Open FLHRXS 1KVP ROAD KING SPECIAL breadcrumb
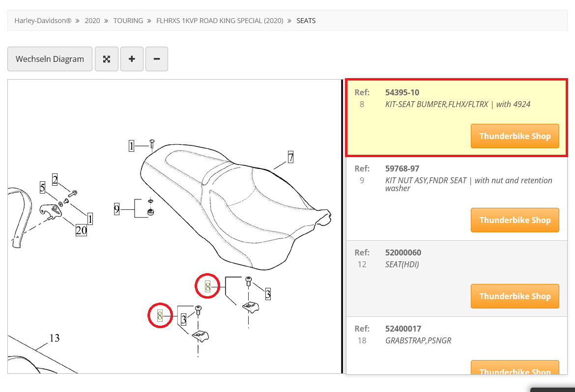Screen dimensions: 575x392 coord(220,21)
